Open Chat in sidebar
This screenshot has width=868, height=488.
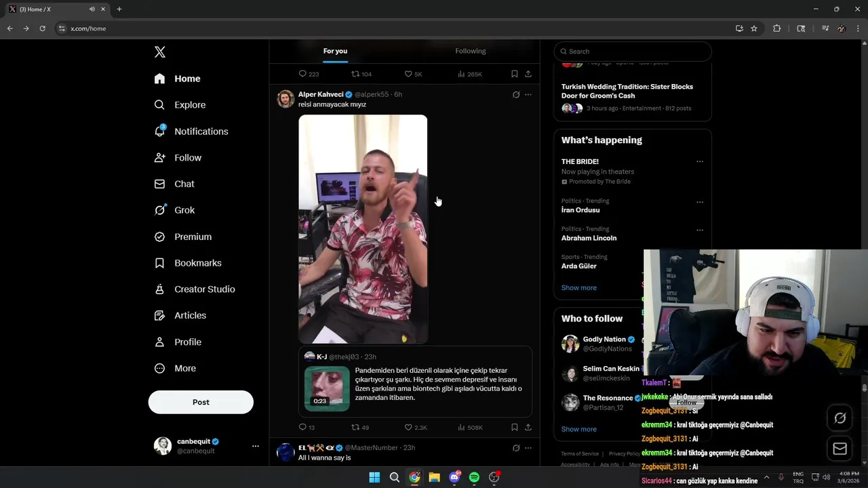pos(174,184)
